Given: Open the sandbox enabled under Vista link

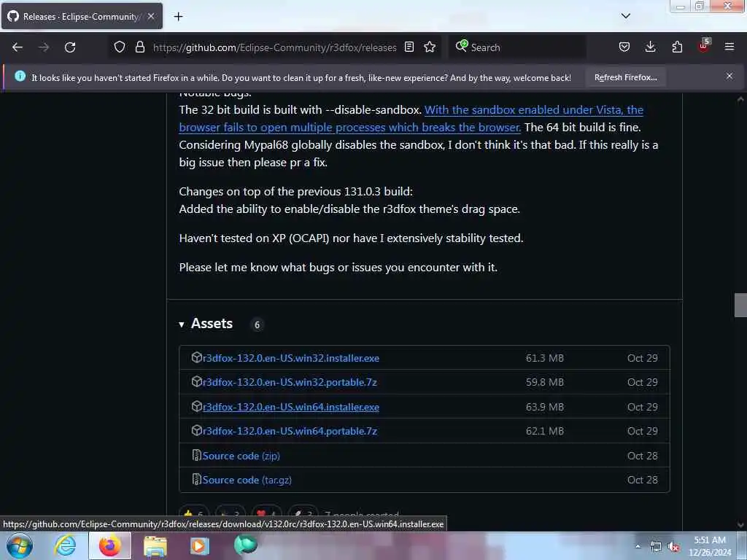Looking at the screenshot, I should click(x=411, y=119).
